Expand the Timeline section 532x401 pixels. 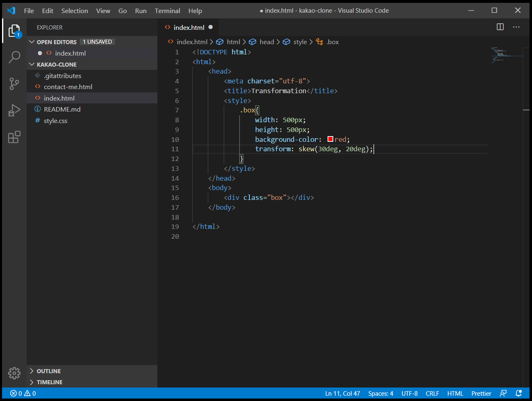pyautogui.click(x=32, y=382)
